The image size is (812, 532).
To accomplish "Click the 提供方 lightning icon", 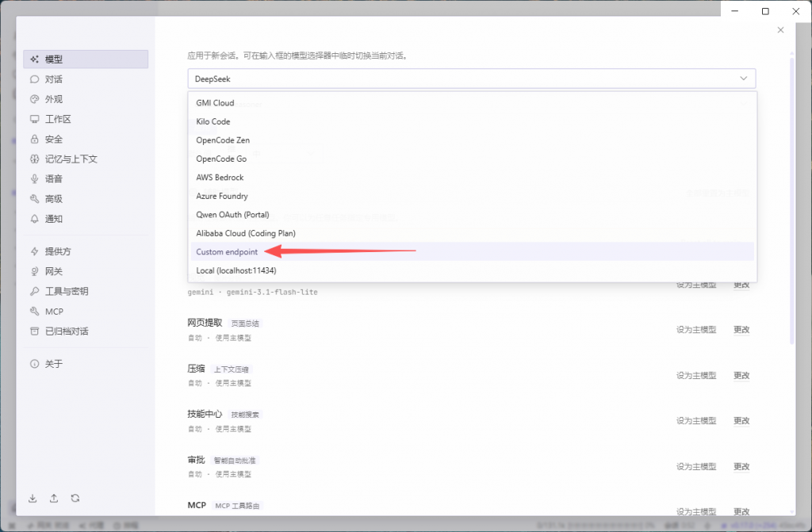I will pyautogui.click(x=34, y=251).
